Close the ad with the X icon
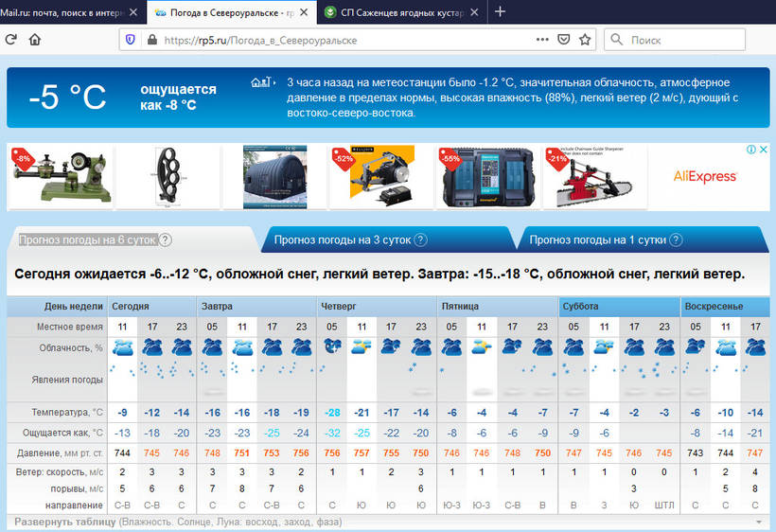776x532 pixels. (x=764, y=150)
